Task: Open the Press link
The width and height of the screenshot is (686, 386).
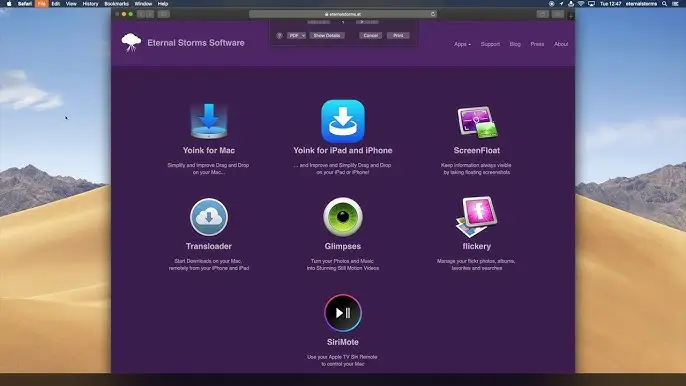Action: 537,44
